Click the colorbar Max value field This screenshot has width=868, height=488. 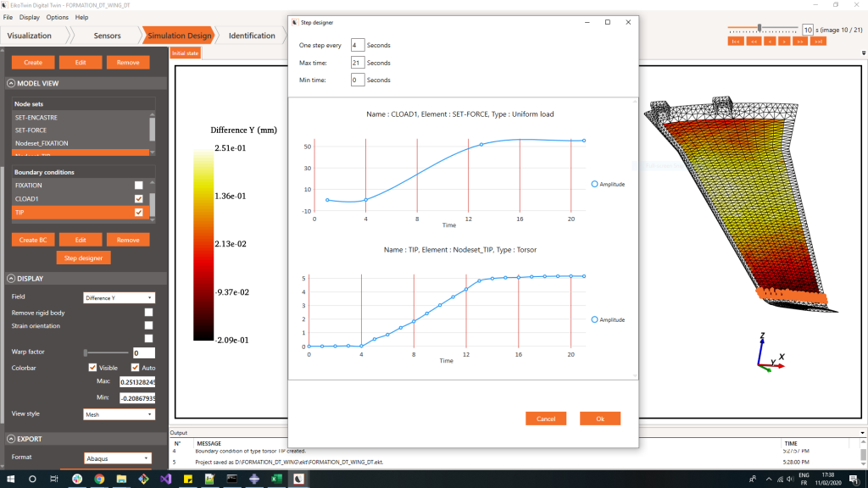tap(137, 382)
